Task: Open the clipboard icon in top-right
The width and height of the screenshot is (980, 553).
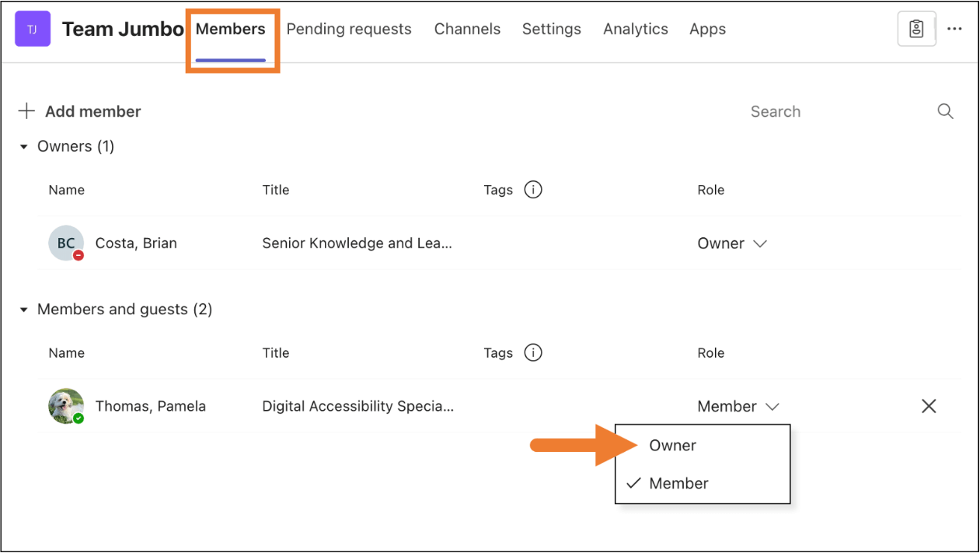Action: [916, 30]
